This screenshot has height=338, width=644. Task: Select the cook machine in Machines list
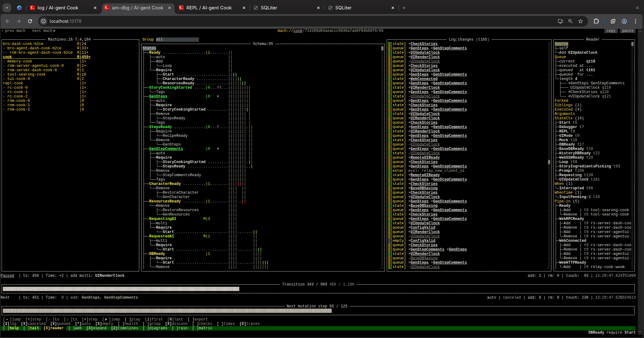pyautogui.click(x=47, y=57)
